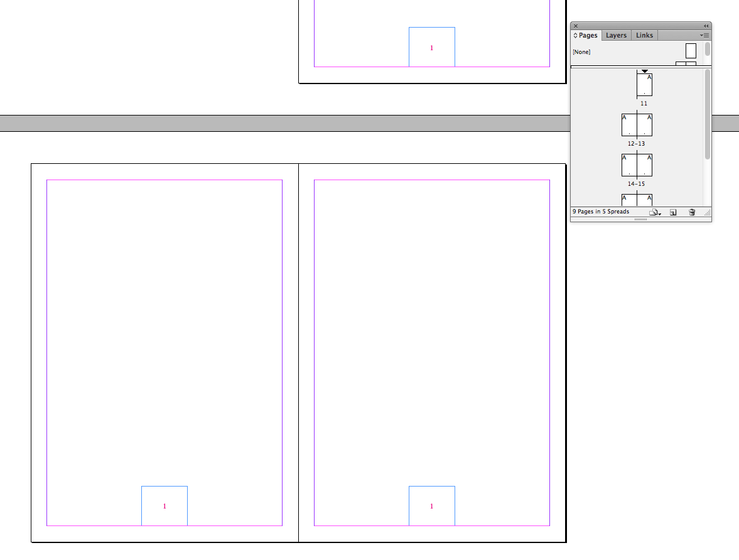This screenshot has width=739, height=560.
Task: Close the Pages panel
Action: point(576,26)
